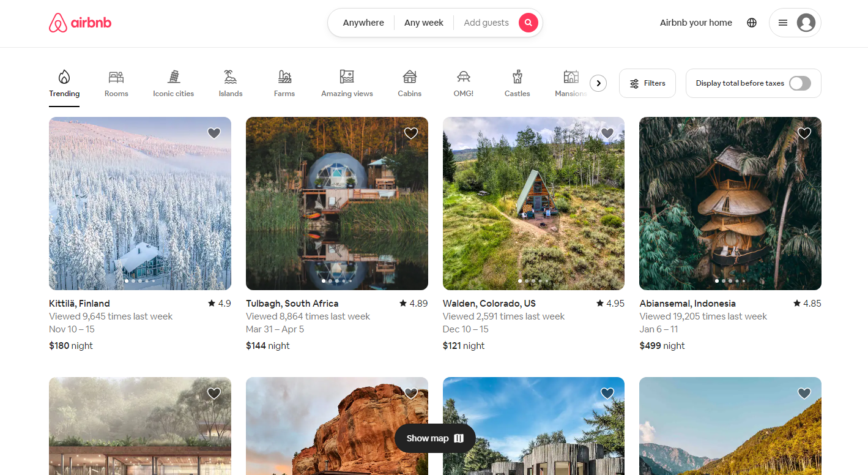
Task: Click the Amazing views category label
Action: 347,94
